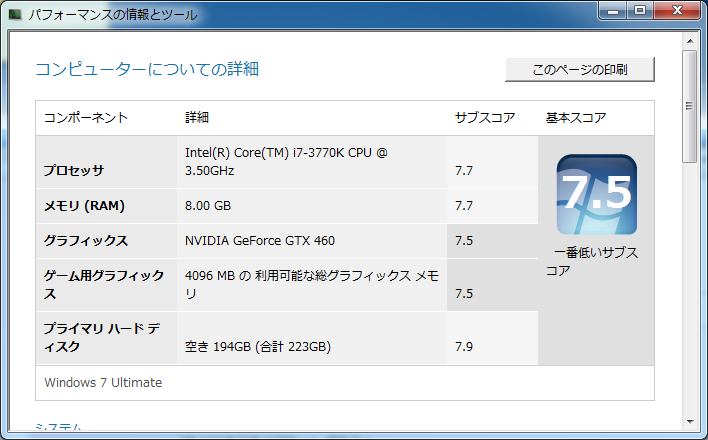Click the 4096 MB graphics memory text
Screen dimensions: 708x440
(x=312, y=285)
